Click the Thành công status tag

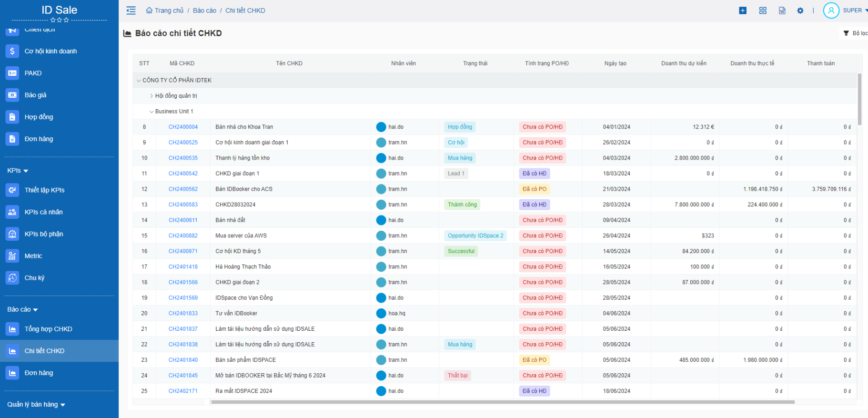click(462, 204)
